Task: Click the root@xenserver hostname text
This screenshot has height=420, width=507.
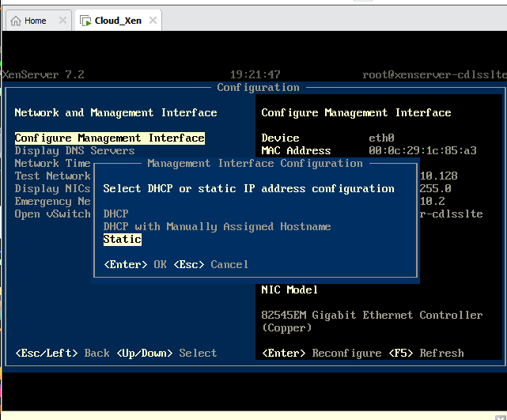Action: coord(434,74)
